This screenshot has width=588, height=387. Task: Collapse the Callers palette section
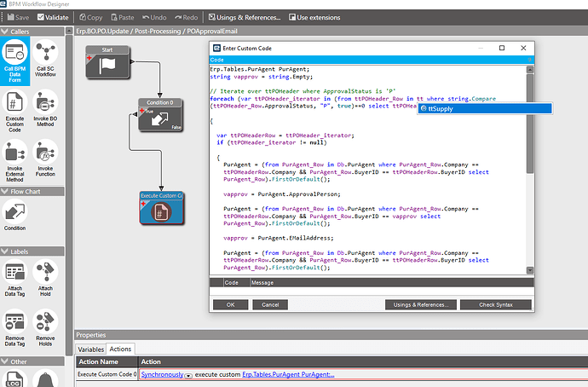coord(5,32)
